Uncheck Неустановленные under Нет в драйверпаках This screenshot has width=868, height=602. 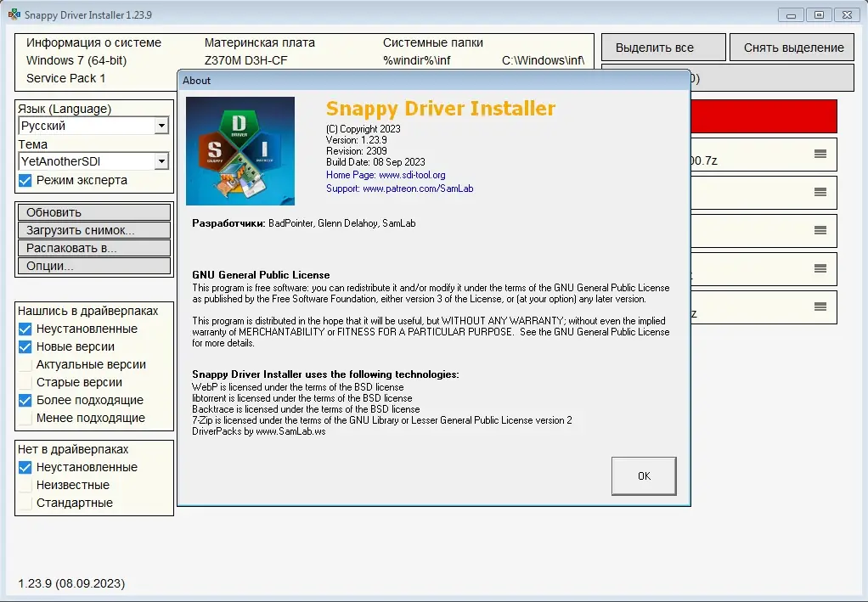point(25,468)
